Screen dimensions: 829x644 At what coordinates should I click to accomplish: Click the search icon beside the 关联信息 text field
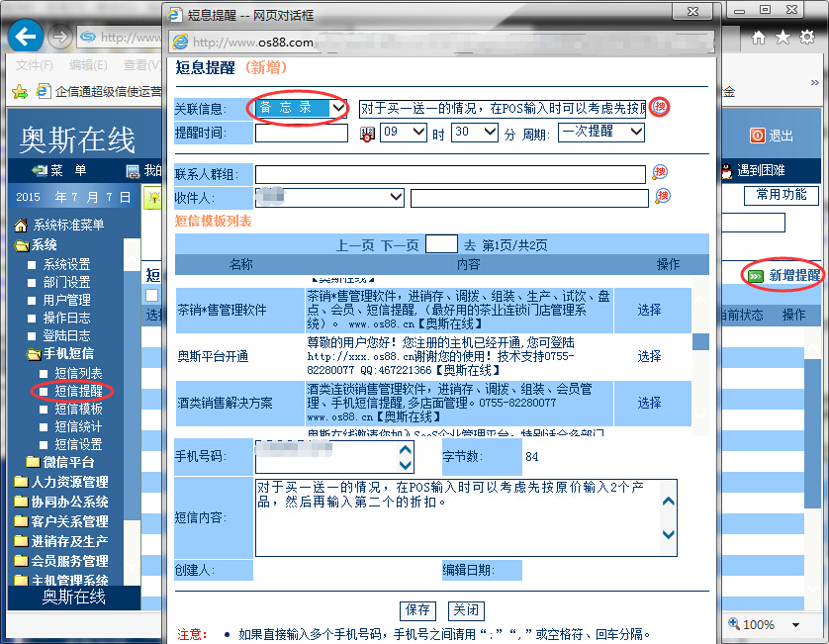point(659,107)
